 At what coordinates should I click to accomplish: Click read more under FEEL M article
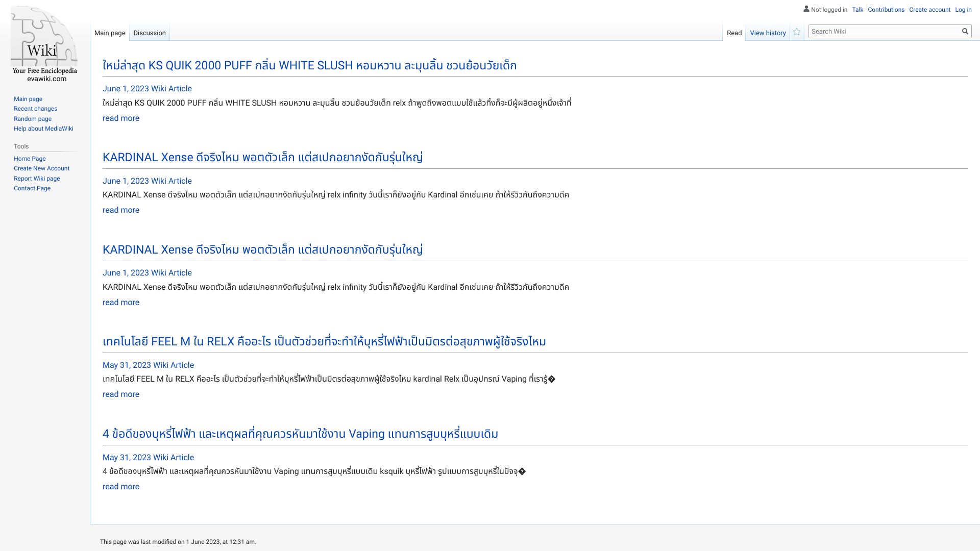point(121,394)
